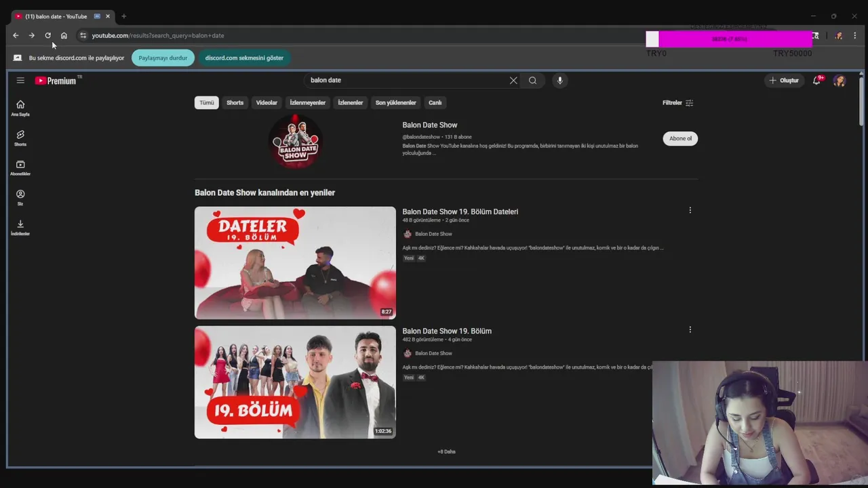Viewport: 868px width, 488px height.
Task: Open a new browser tab
Action: coord(123,16)
